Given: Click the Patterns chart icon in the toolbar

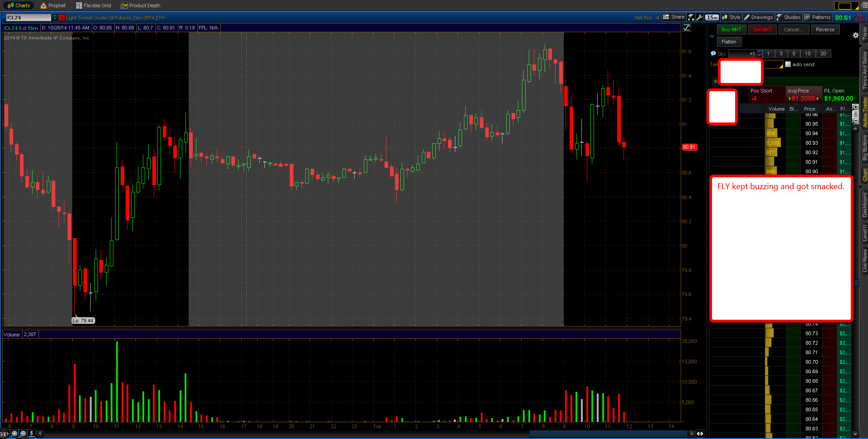Looking at the screenshot, I should [x=807, y=17].
